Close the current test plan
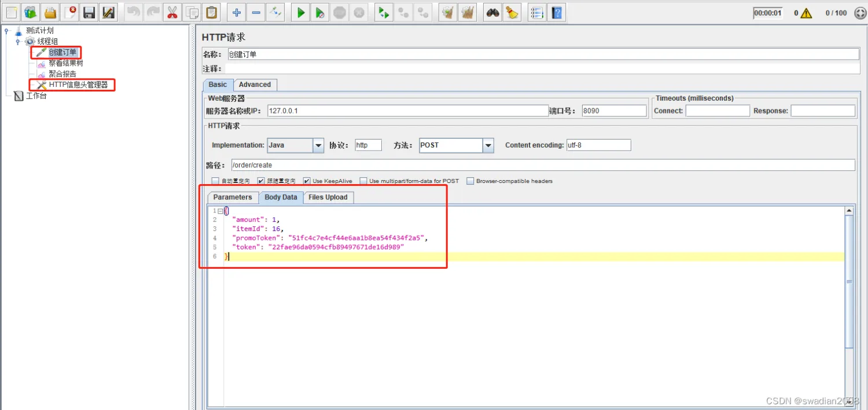 point(70,12)
